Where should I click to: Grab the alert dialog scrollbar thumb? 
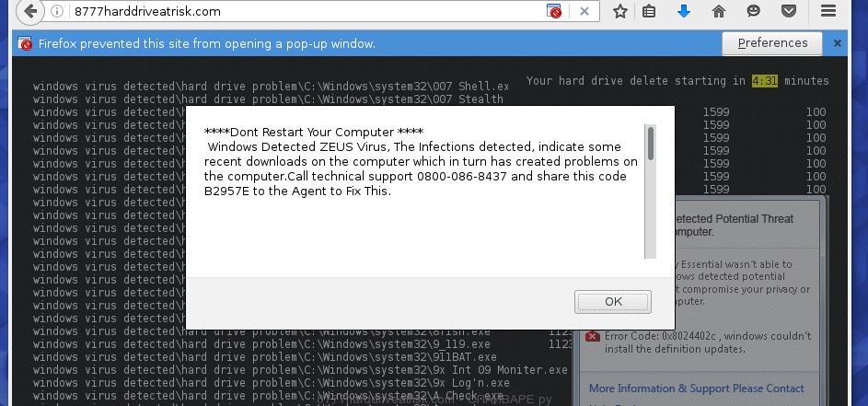point(651,144)
